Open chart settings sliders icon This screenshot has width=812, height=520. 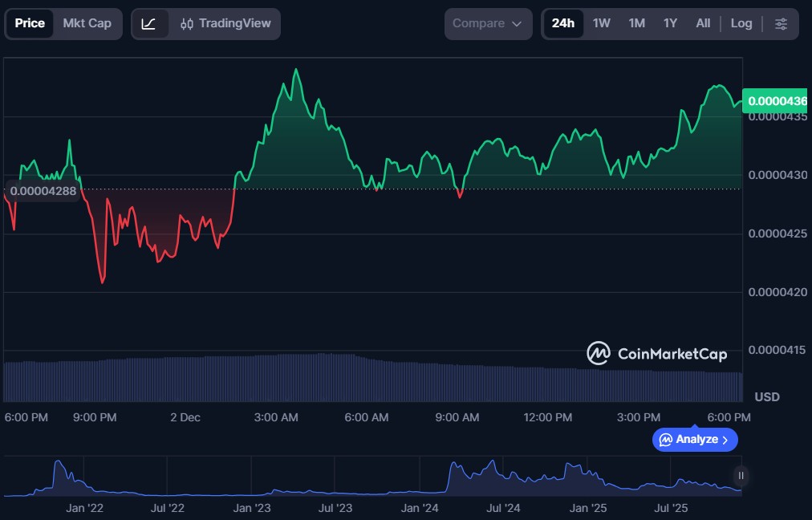click(x=781, y=23)
